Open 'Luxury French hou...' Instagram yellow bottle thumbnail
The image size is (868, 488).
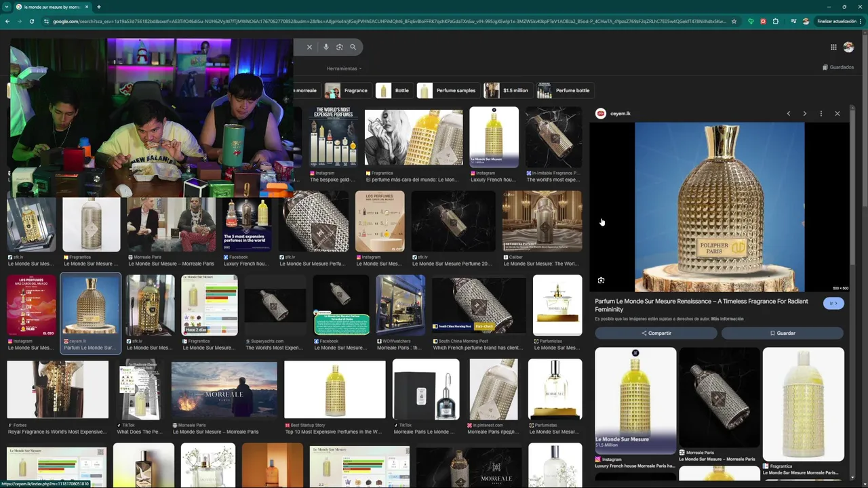point(494,137)
